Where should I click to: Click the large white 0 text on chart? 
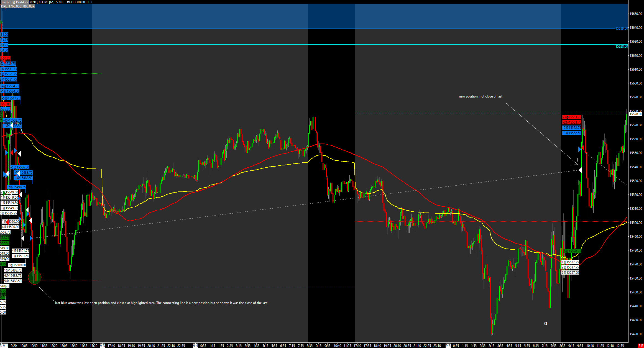(x=546, y=324)
